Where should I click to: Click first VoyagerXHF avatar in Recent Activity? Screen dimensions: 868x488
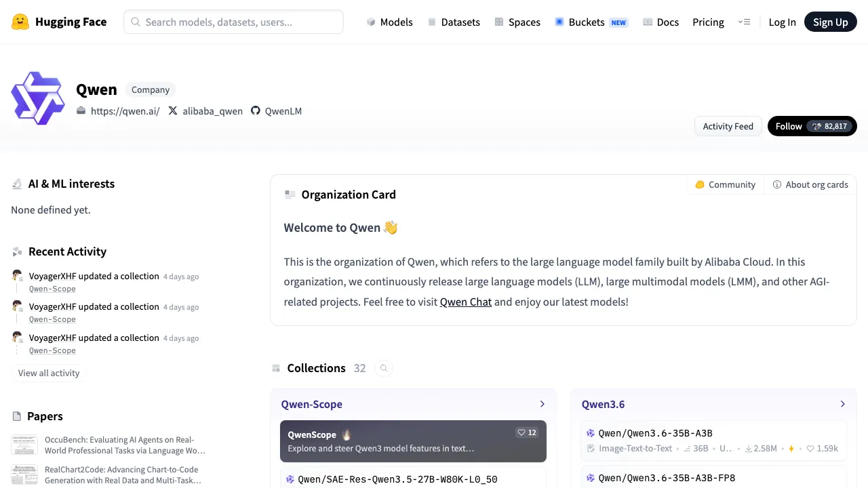[18, 276]
